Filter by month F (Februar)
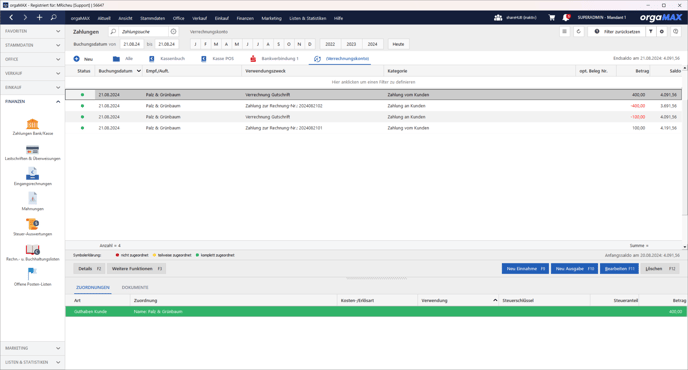 point(205,44)
